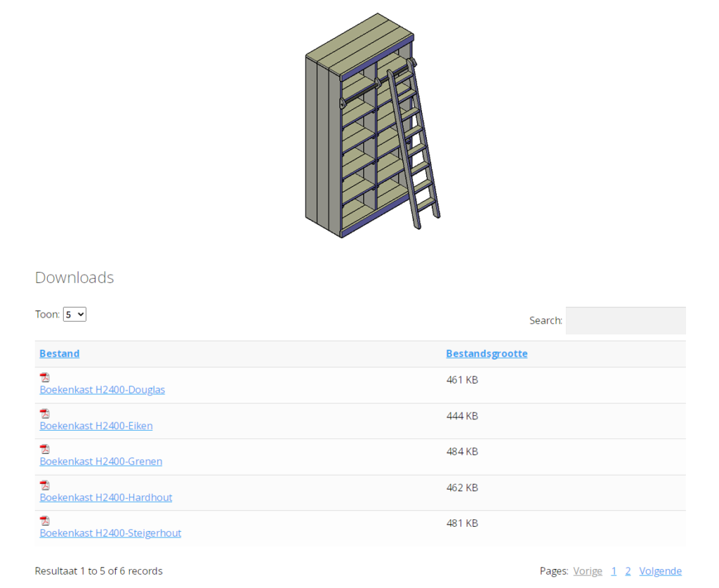Click the PDF icon above Boekenkast H2400-Douglas
This screenshot has width=719, height=588.
click(44, 377)
